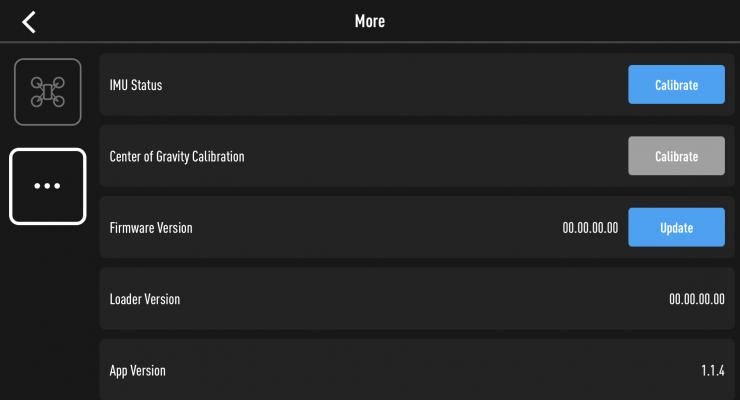Screen dimensions: 740x400
Task: Update the firmware version
Action: [676, 227]
